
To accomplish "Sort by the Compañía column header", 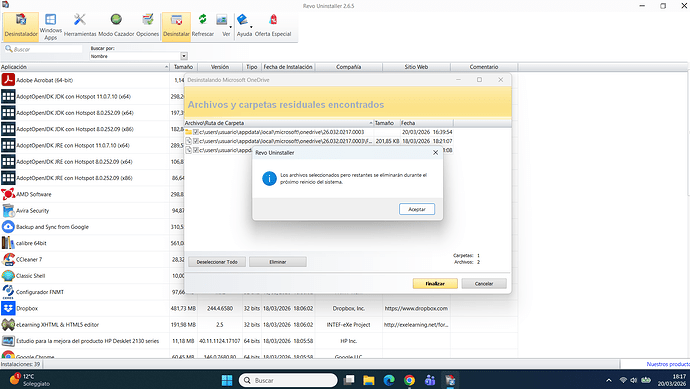I will [x=349, y=67].
